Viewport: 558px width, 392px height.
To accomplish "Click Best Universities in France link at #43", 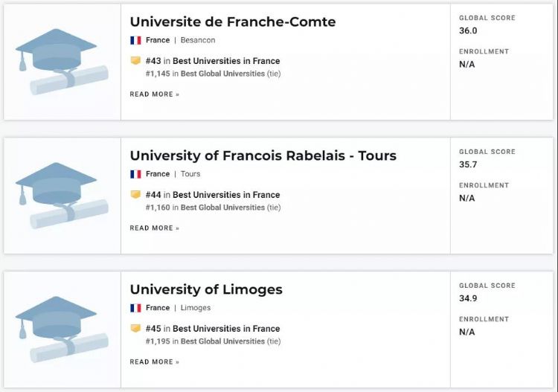I will coord(226,61).
